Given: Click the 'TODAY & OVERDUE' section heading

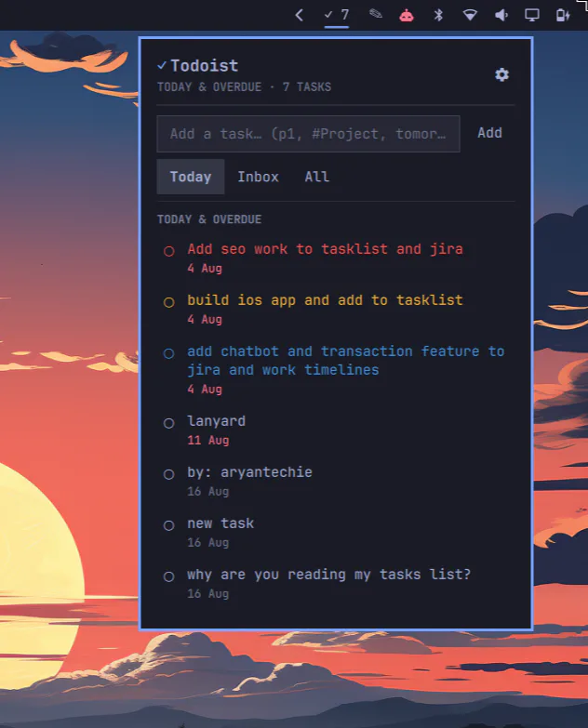Looking at the screenshot, I should [209, 219].
